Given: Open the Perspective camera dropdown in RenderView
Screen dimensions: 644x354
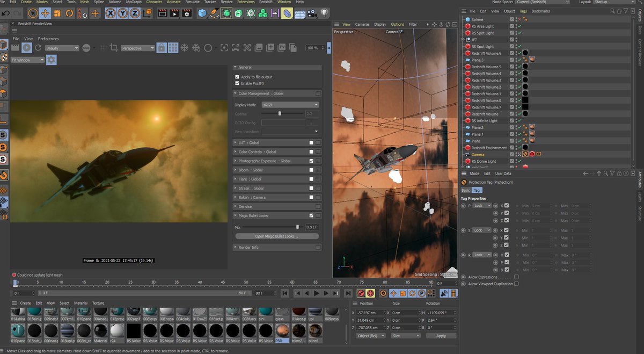Looking at the screenshot, I should coord(138,48).
